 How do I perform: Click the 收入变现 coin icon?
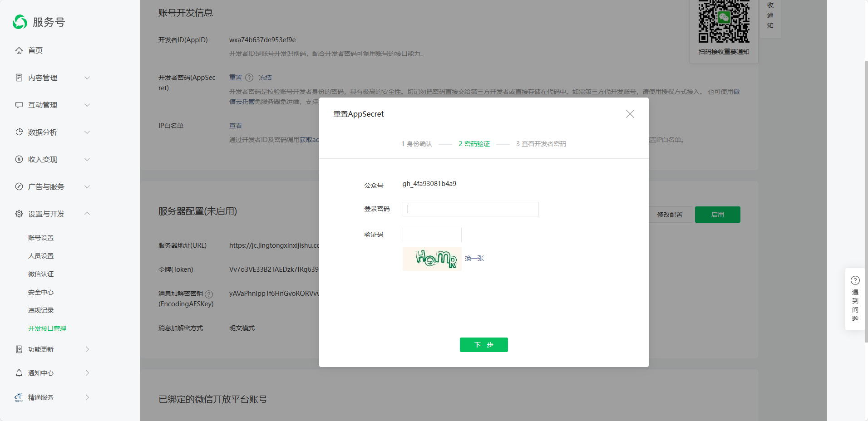19,159
